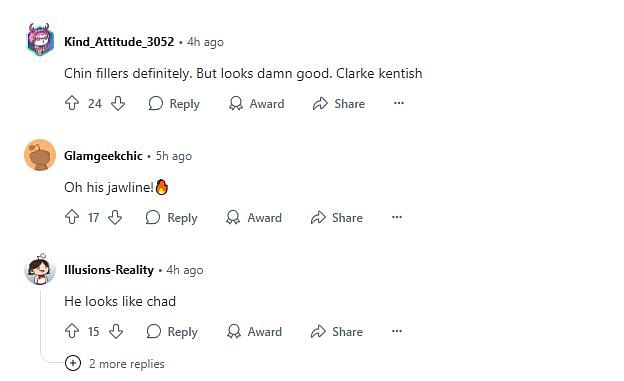Open the three-dot menu on Glamgeekchic's comment

coord(397,217)
